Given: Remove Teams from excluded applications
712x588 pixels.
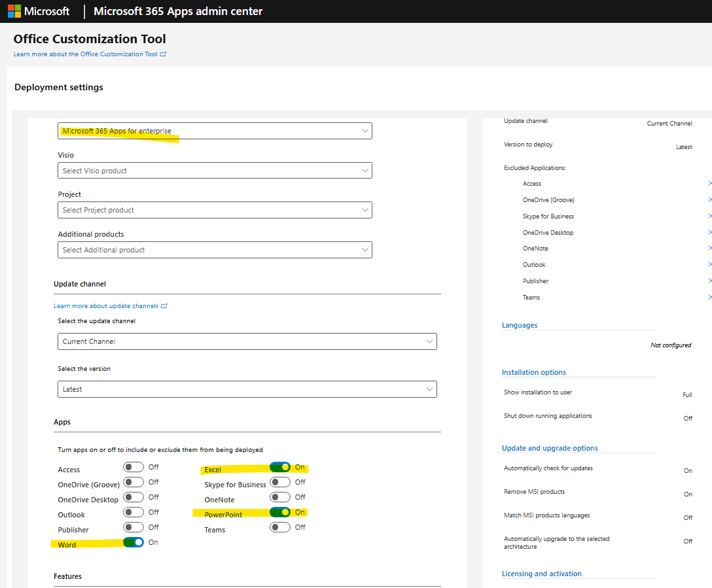Looking at the screenshot, I should pos(709,297).
